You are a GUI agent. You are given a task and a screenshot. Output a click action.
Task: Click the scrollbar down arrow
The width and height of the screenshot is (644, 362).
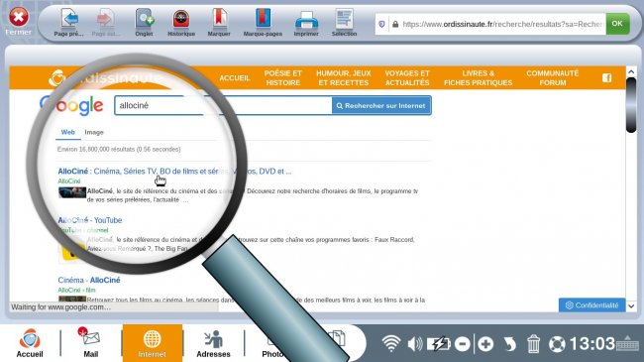point(631,306)
